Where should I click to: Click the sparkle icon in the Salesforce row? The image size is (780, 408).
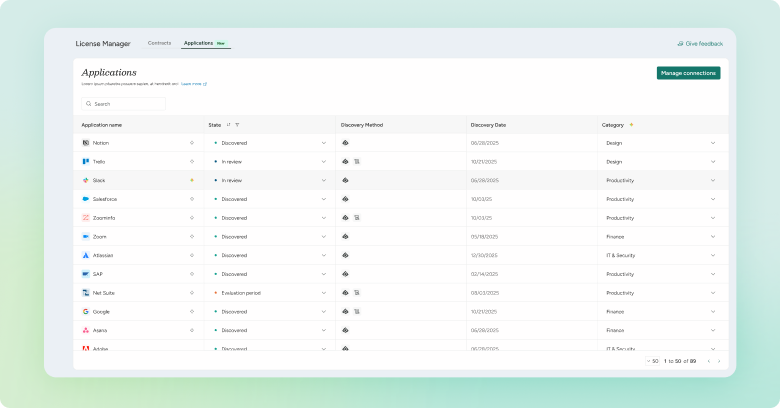click(x=192, y=199)
